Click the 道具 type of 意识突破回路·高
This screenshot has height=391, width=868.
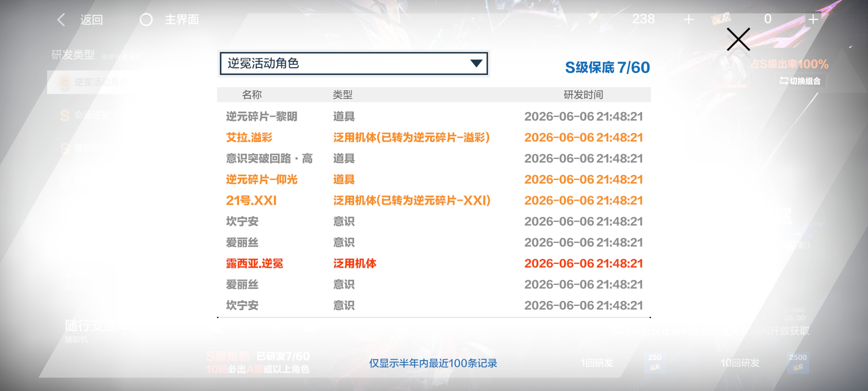tap(344, 159)
